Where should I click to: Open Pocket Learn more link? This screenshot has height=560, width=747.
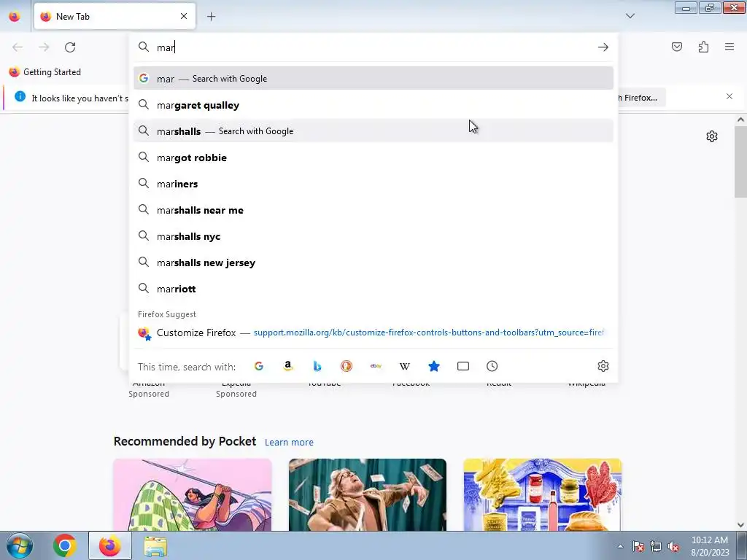(289, 443)
